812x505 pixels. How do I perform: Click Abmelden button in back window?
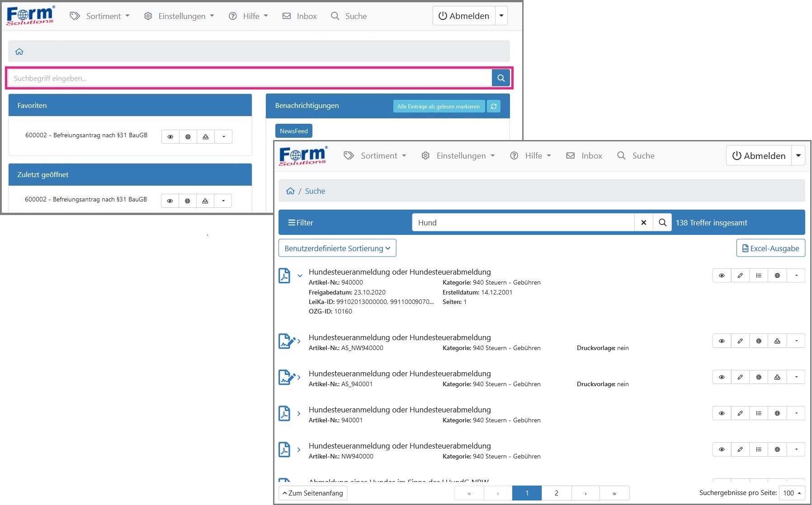[x=464, y=16]
